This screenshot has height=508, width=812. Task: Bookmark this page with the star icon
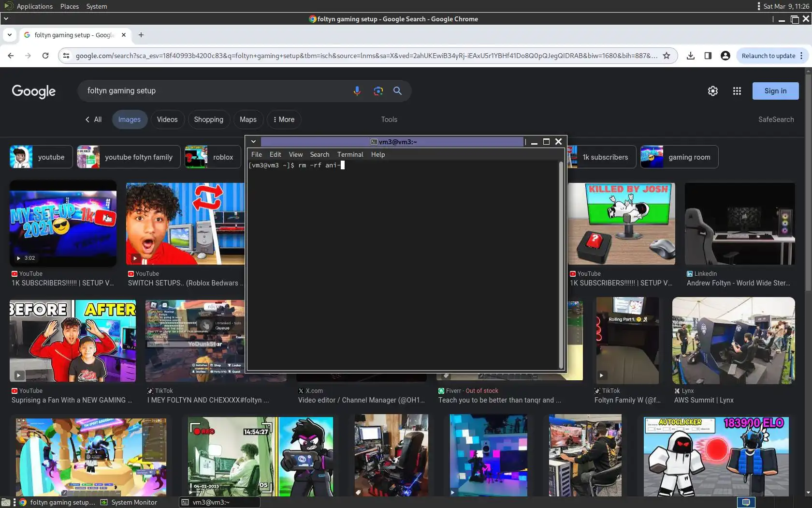click(667, 56)
